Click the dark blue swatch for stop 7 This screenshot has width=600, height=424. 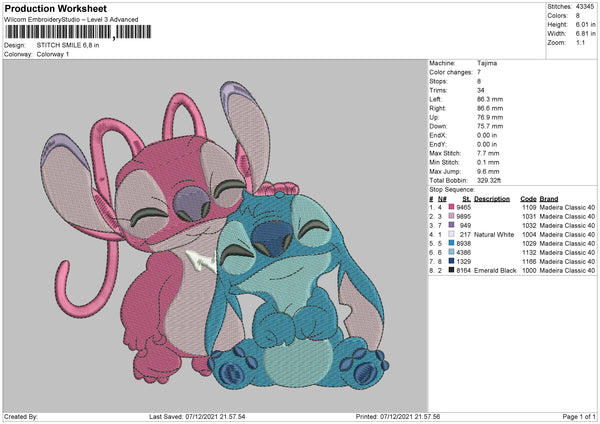(x=451, y=261)
